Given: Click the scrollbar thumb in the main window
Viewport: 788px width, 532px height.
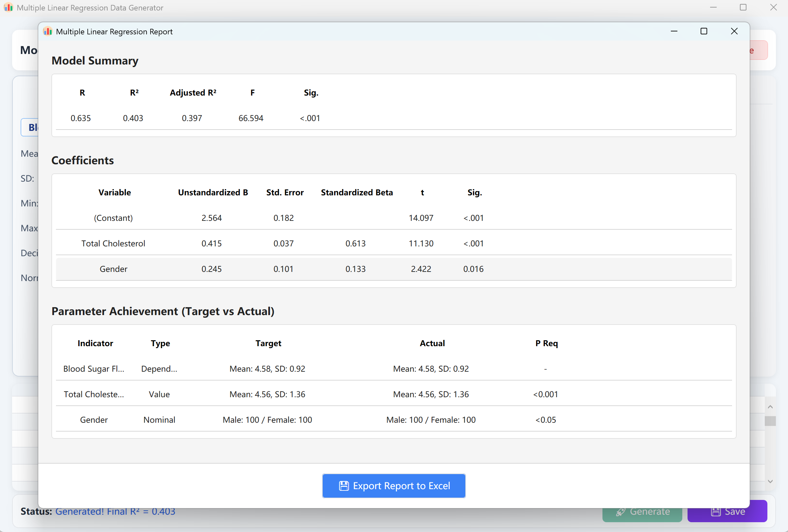Looking at the screenshot, I should tap(770, 421).
